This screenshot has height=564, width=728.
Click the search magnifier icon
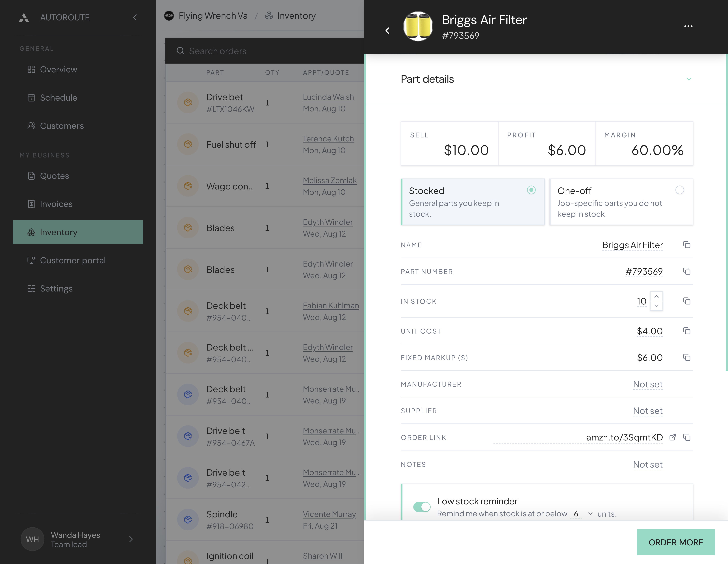coord(180,51)
